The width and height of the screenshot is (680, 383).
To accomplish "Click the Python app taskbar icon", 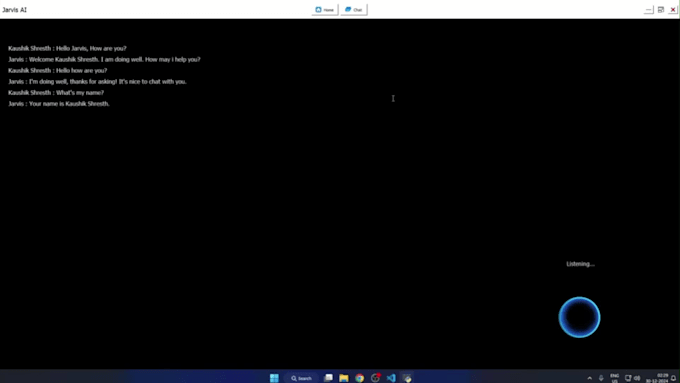I will [x=407, y=378].
